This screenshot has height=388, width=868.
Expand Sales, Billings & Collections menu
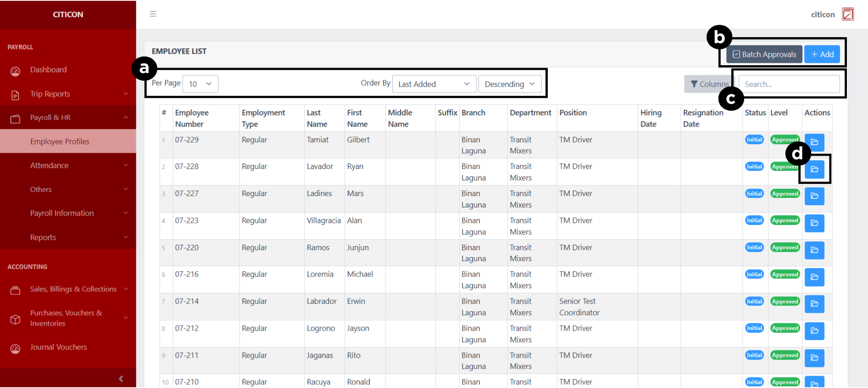coord(73,289)
